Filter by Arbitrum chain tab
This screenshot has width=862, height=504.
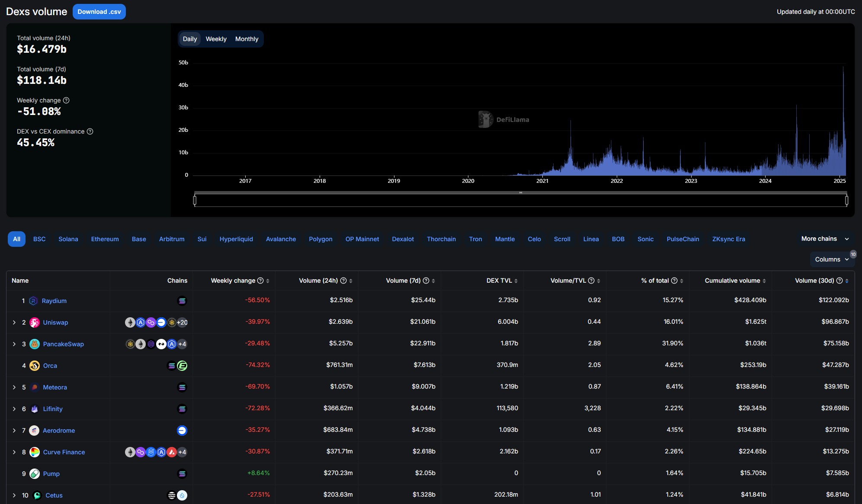coord(172,239)
